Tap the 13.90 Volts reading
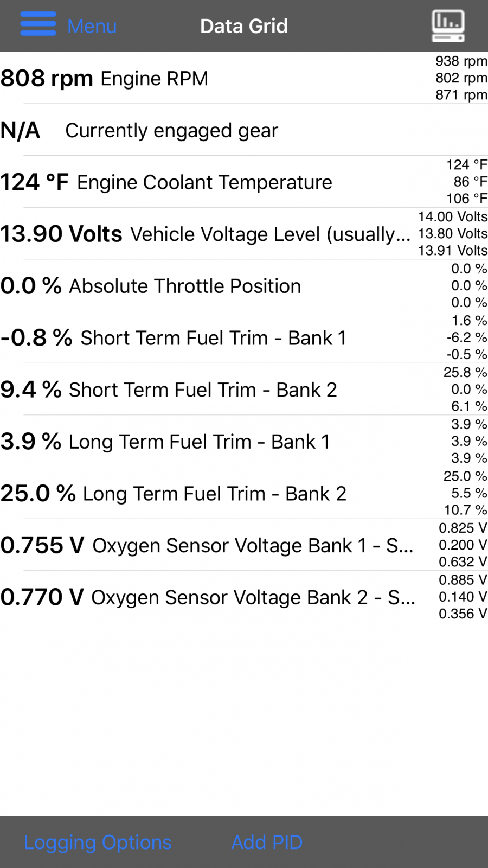488x868 pixels. tap(61, 234)
